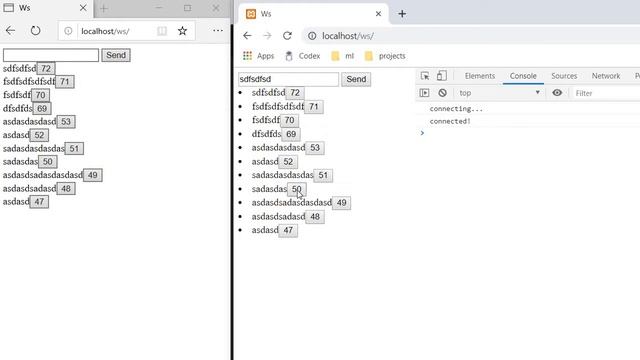Click button 69 beside dfsdfds in Edge
This screenshot has width=640, height=360.
click(x=42, y=109)
